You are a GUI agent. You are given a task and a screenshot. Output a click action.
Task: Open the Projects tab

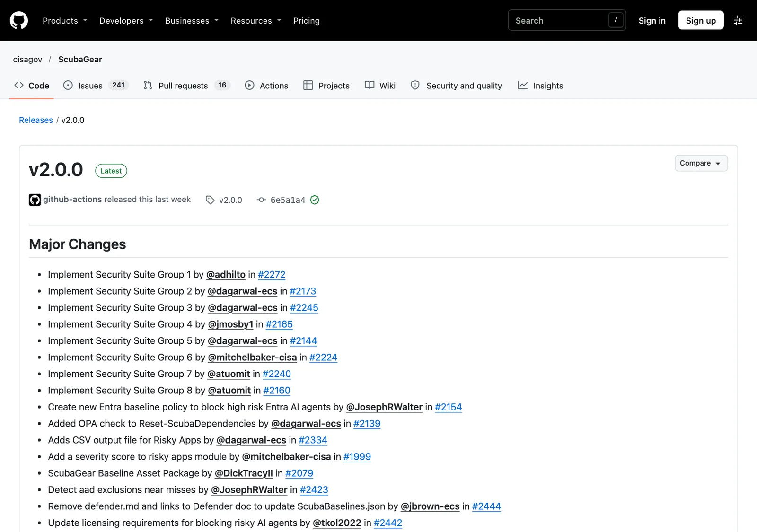[326, 86]
